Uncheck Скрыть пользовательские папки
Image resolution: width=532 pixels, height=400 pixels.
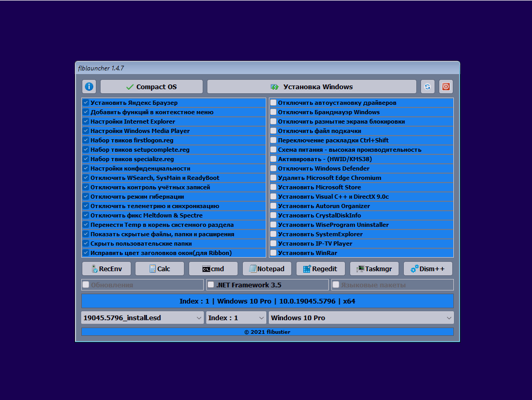click(86, 244)
